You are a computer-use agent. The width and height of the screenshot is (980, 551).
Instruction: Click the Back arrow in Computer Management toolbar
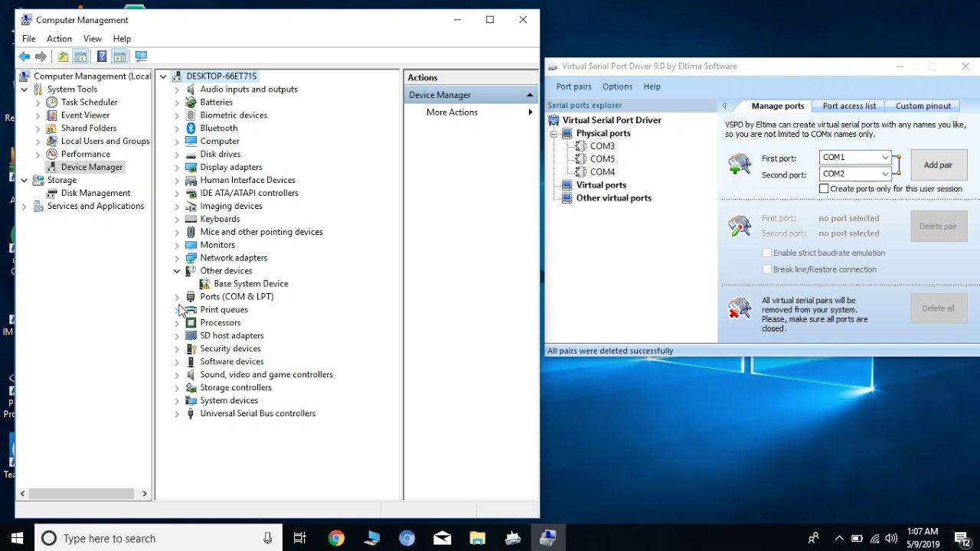[x=24, y=57]
